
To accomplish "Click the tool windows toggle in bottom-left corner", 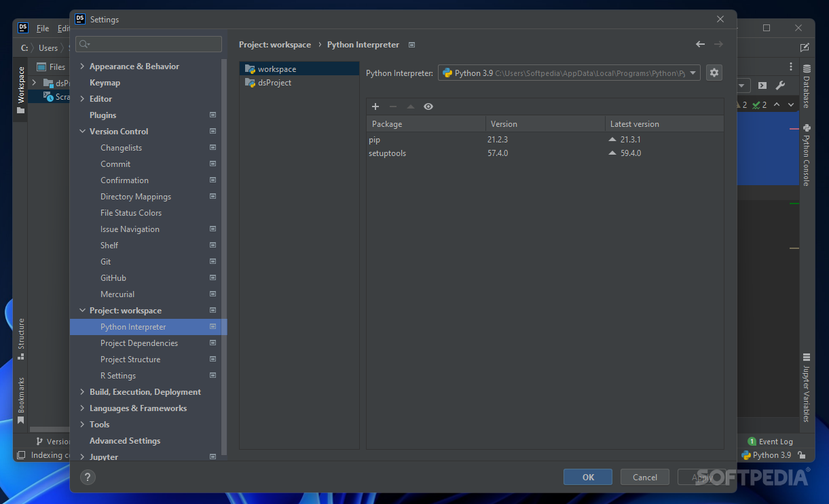I will 21,455.
